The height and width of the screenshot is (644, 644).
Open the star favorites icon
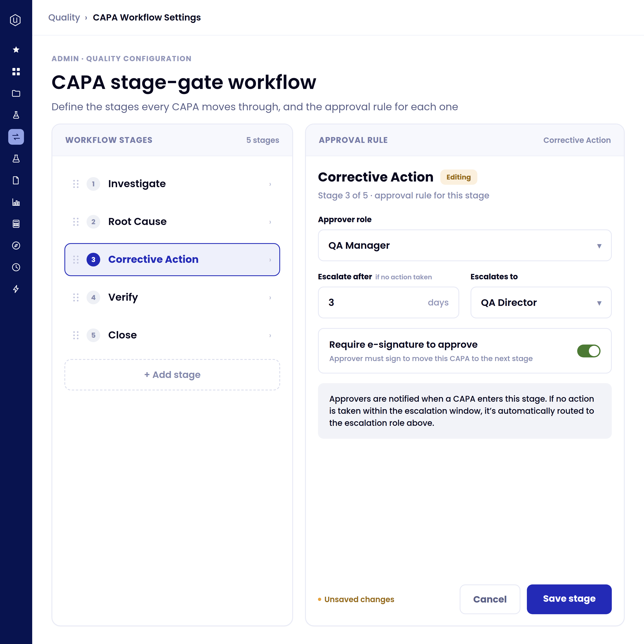point(16,50)
